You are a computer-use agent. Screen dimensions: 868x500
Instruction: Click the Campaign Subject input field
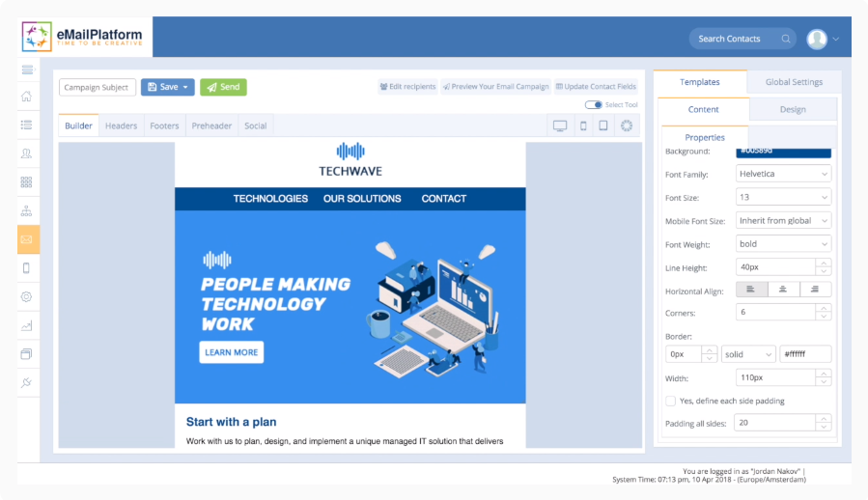coord(98,87)
